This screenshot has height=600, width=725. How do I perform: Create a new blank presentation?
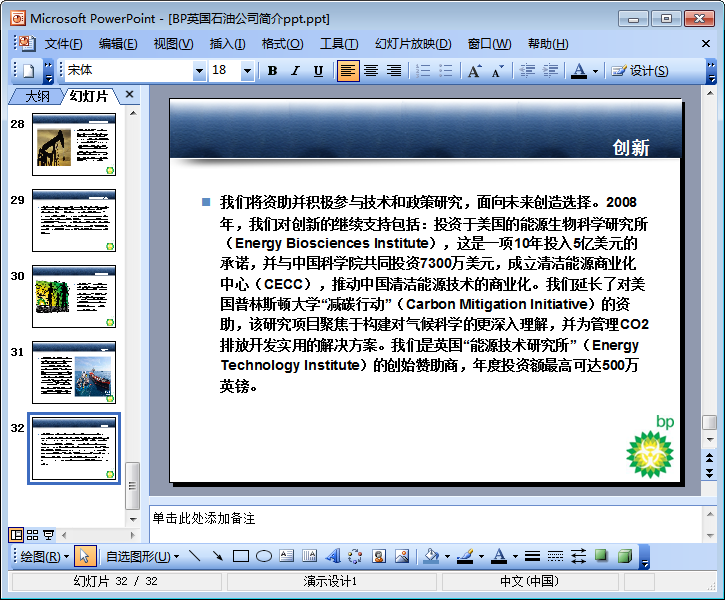pyautogui.click(x=29, y=71)
